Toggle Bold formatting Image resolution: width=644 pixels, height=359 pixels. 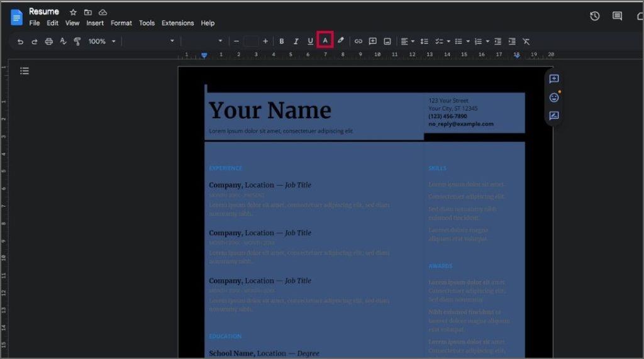click(281, 41)
